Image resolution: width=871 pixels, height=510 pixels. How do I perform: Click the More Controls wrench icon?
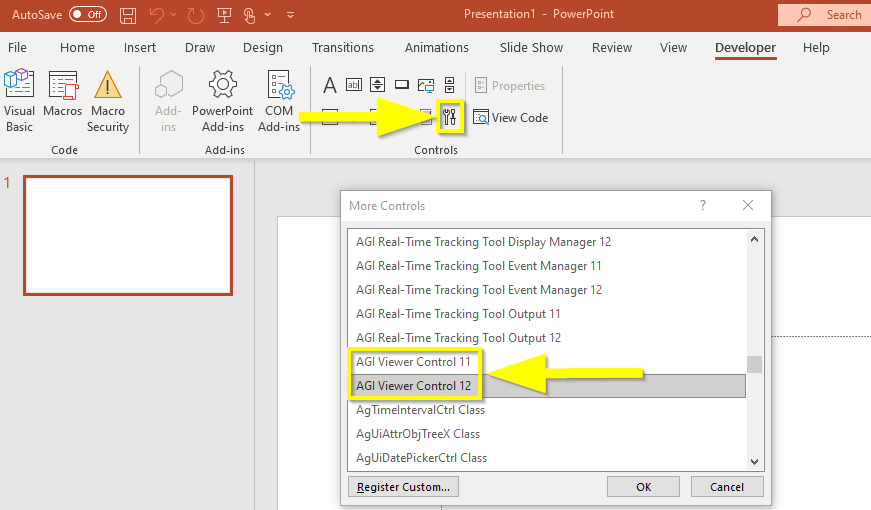pos(449,117)
